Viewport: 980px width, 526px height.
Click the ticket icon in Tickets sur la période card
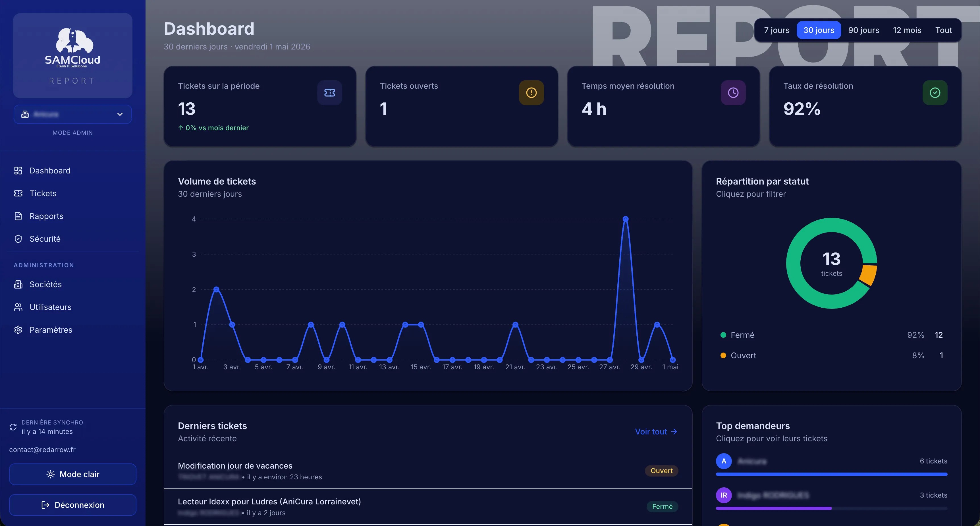pos(329,92)
